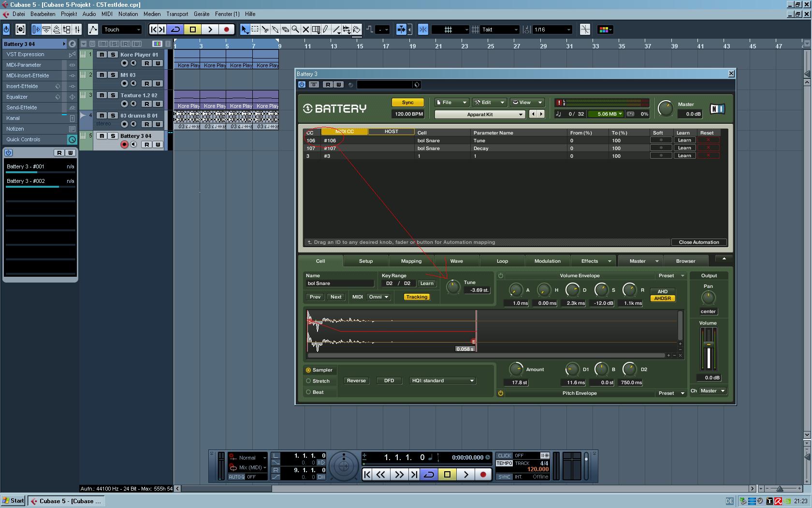Toggle record enable on Battery 3 04 track
812x508 pixels.
point(124,144)
